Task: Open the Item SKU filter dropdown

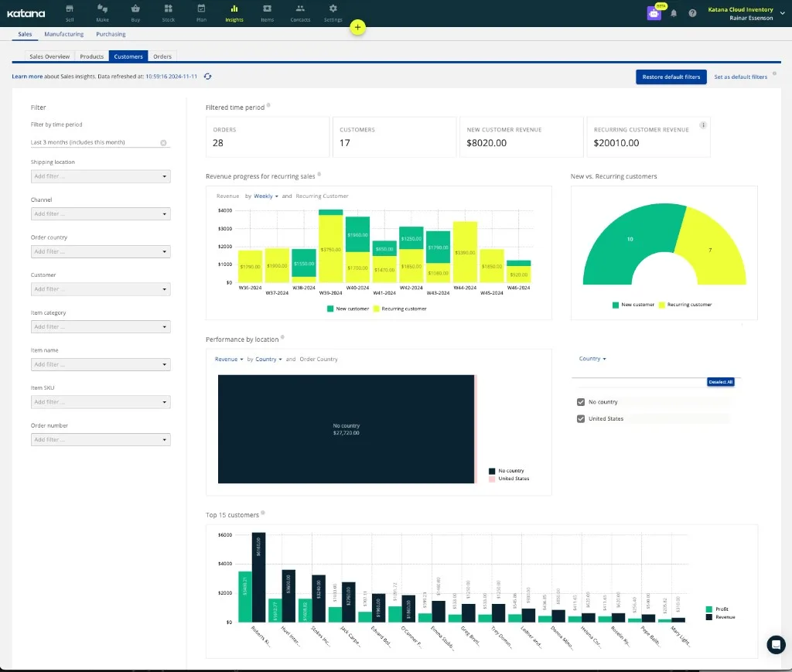Action: coord(101,402)
